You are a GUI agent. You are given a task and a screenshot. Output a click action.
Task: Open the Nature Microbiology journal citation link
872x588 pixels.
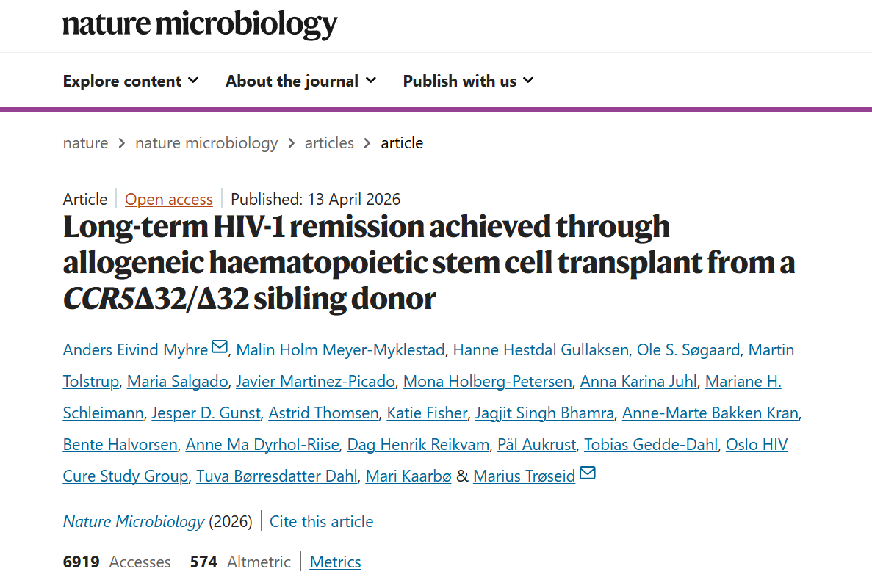tap(134, 521)
